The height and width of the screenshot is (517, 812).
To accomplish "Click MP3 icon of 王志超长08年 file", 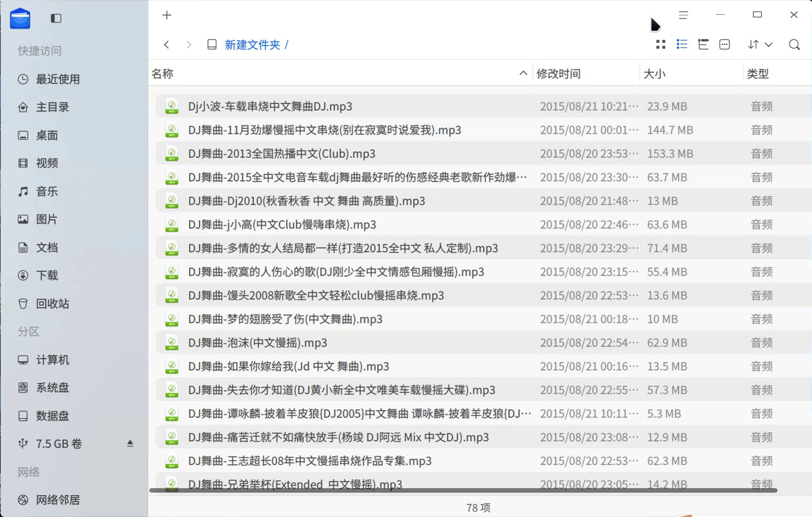I will 171,461.
